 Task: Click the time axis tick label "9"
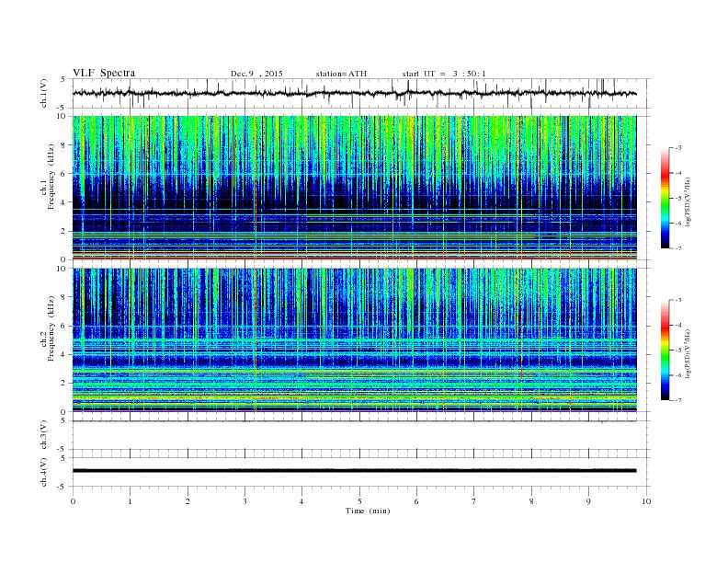pyautogui.click(x=588, y=501)
